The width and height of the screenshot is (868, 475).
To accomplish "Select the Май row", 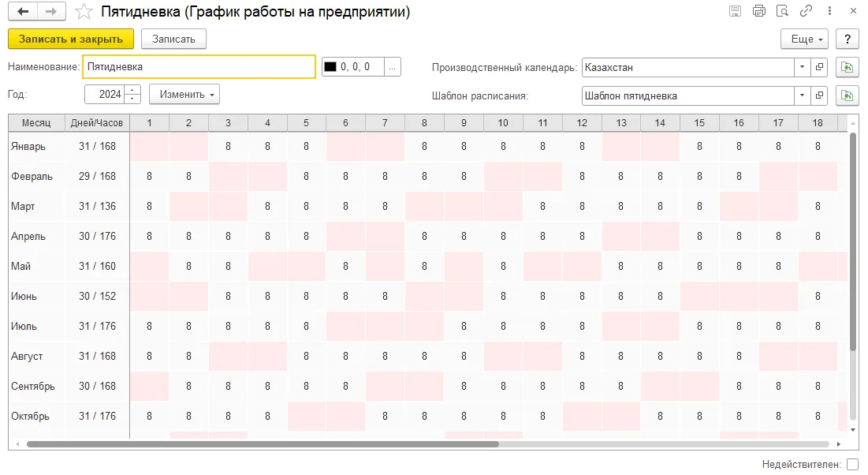I will 428,266.
